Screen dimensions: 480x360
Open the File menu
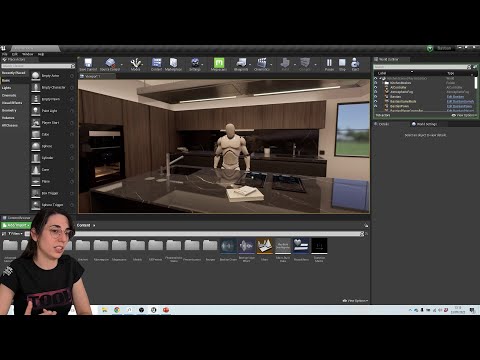coord(5,54)
